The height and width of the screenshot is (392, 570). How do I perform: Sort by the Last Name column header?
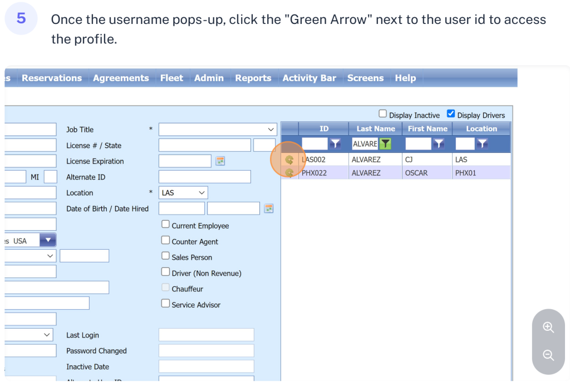click(x=376, y=128)
